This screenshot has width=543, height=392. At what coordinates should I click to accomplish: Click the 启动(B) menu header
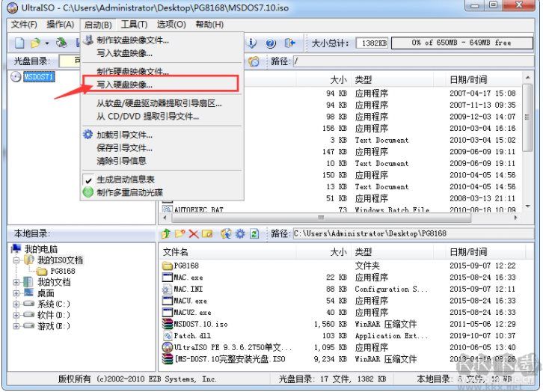98,25
